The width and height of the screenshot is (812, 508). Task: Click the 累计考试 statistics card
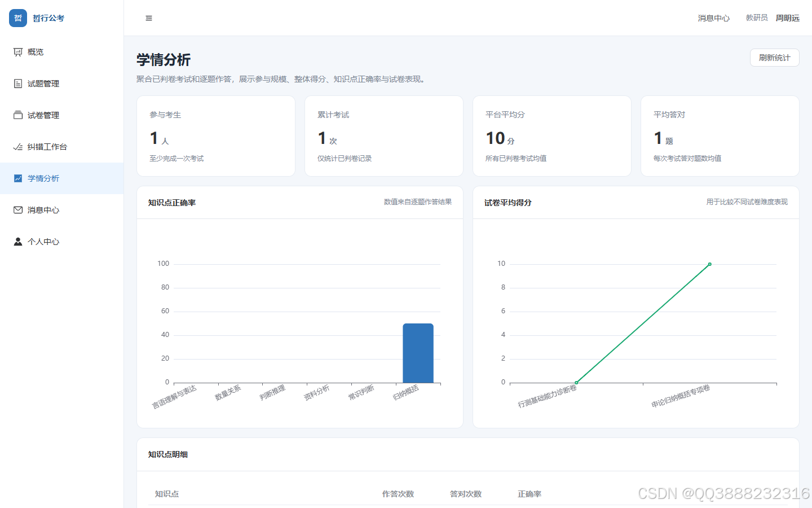[384, 136]
